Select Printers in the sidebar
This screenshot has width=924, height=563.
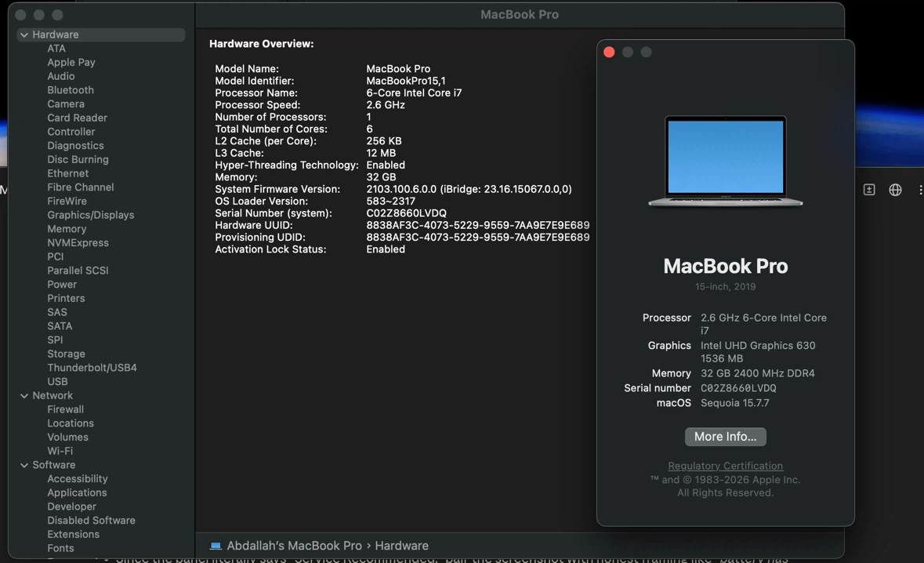point(66,298)
